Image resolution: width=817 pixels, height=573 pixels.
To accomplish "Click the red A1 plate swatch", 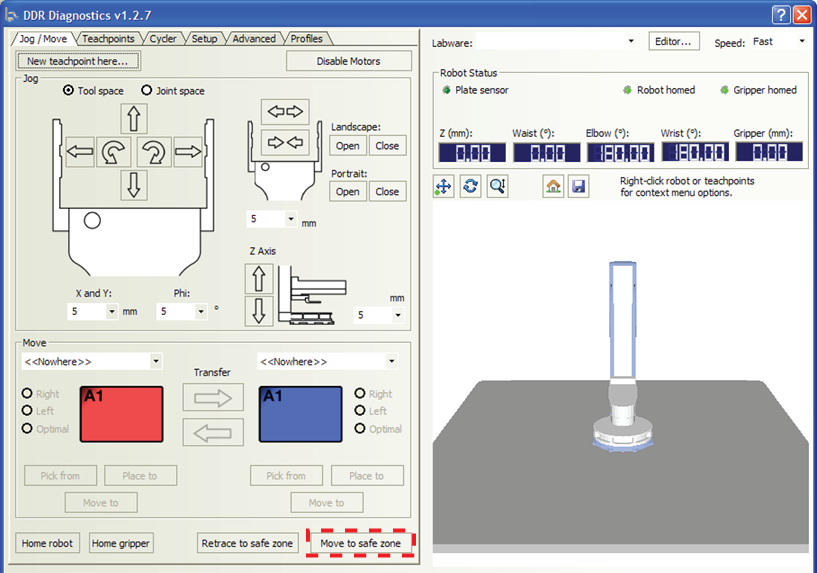I will [120, 414].
